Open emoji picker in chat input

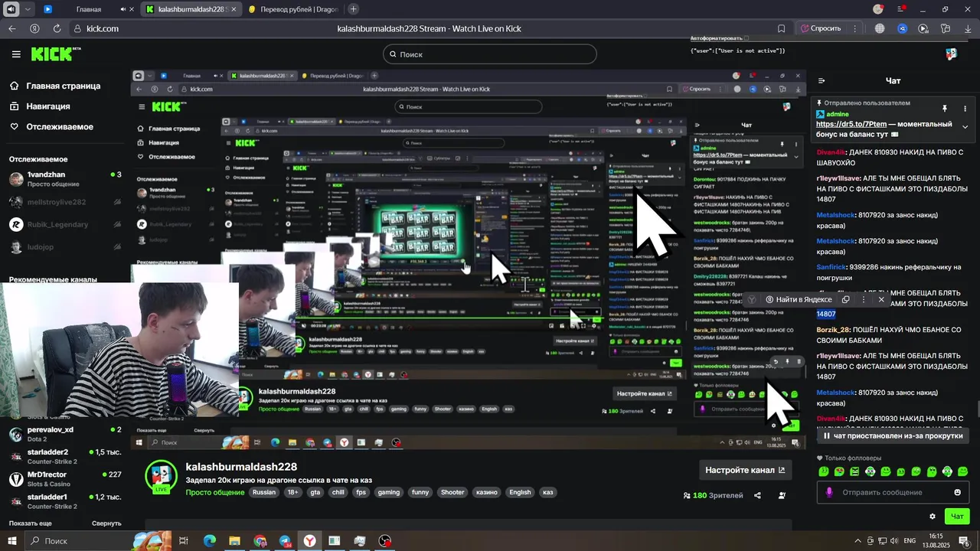[x=957, y=492]
